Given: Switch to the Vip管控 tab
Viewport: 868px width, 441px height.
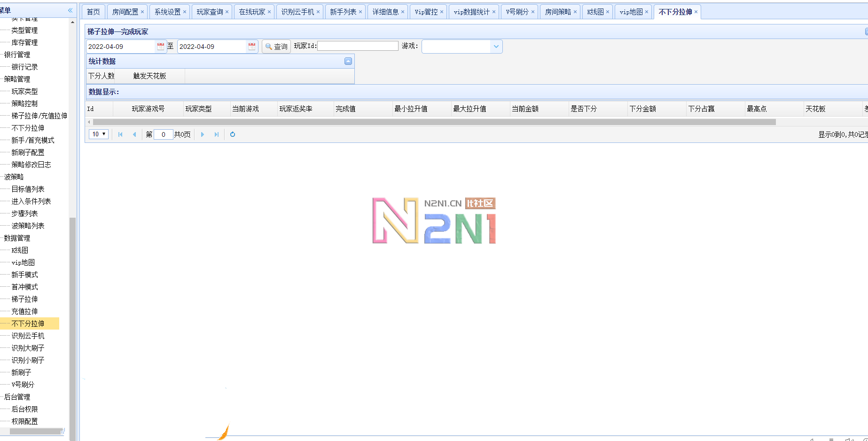Looking at the screenshot, I should click(x=426, y=12).
